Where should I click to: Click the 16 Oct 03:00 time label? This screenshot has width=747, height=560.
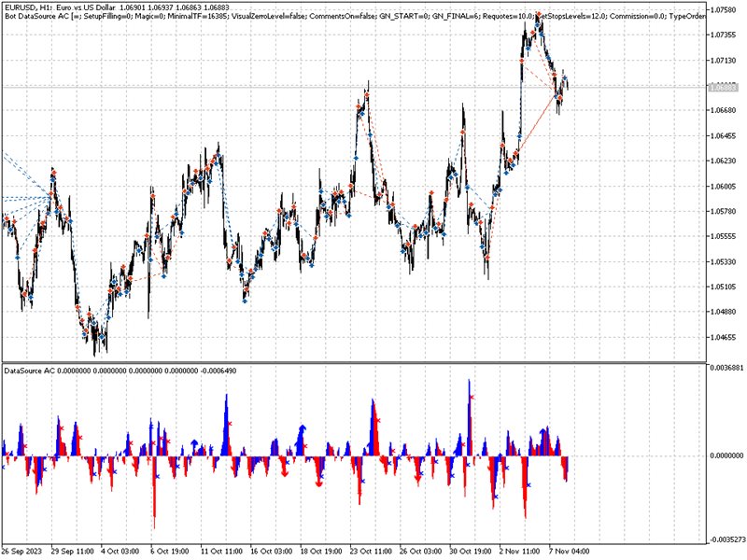tap(272, 551)
